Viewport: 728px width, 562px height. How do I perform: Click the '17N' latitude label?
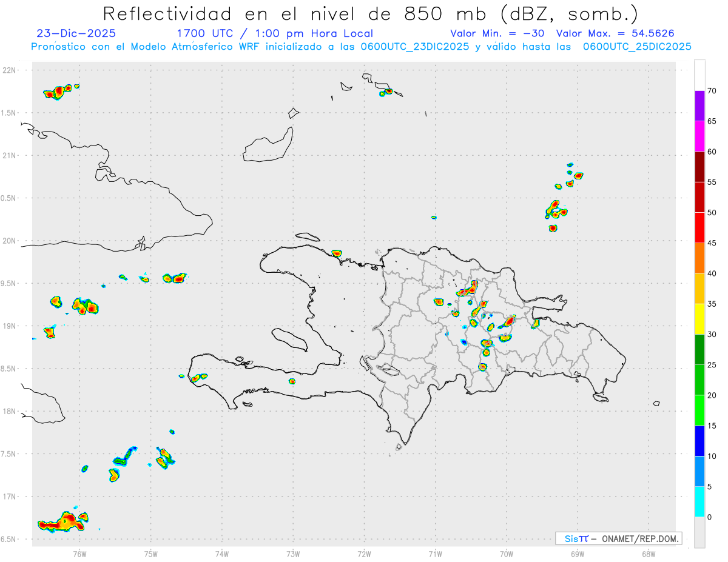click(10, 497)
